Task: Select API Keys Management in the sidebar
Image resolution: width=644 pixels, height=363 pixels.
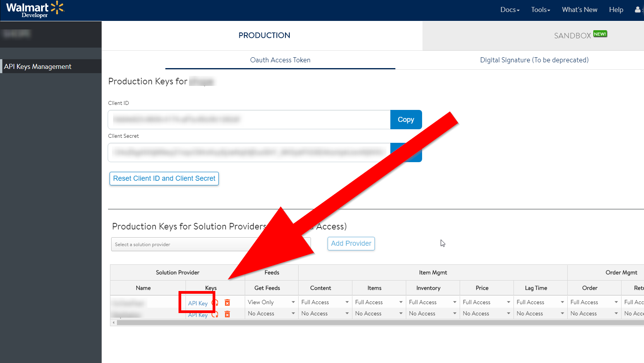Action: click(x=38, y=66)
